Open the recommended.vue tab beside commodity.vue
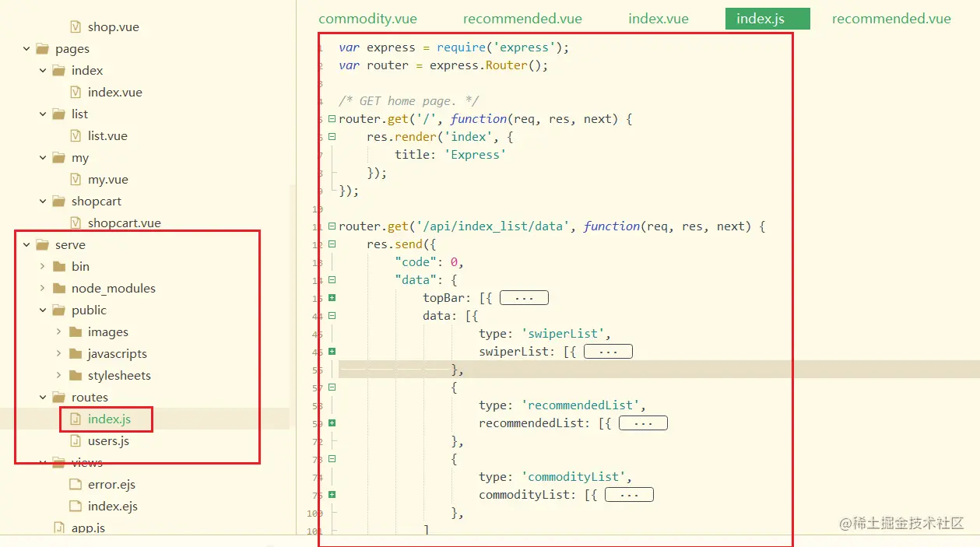The height and width of the screenshot is (547, 980). (522, 19)
